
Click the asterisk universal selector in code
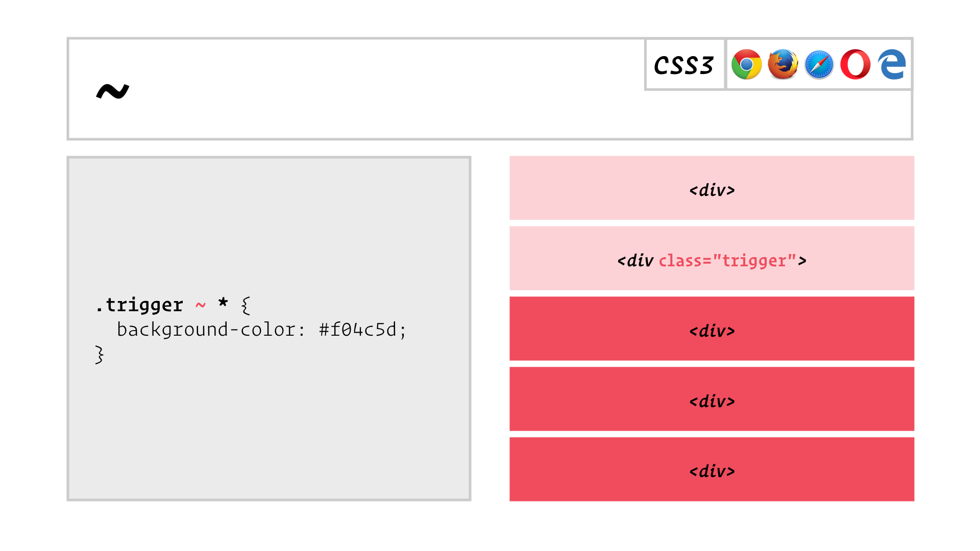tap(223, 302)
